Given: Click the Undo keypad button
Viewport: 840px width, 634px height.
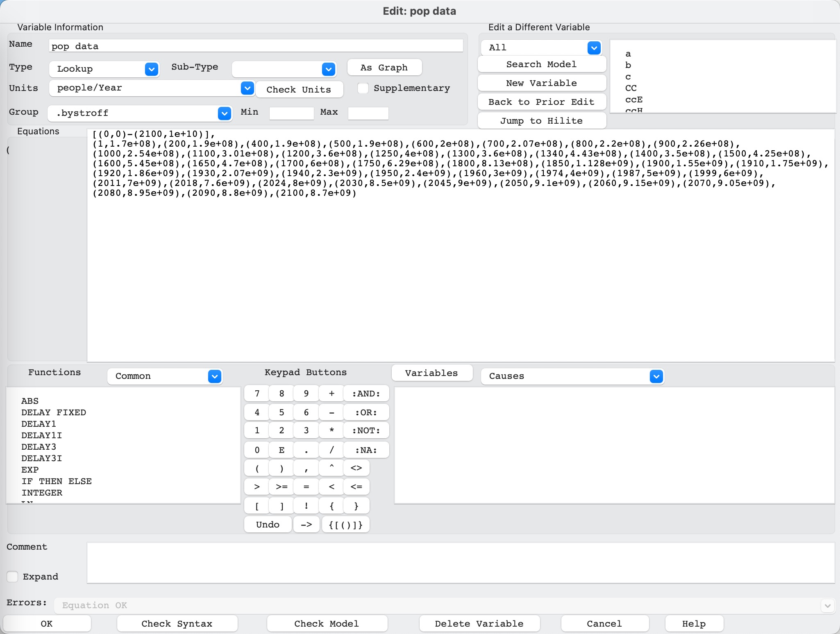Looking at the screenshot, I should click(268, 524).
